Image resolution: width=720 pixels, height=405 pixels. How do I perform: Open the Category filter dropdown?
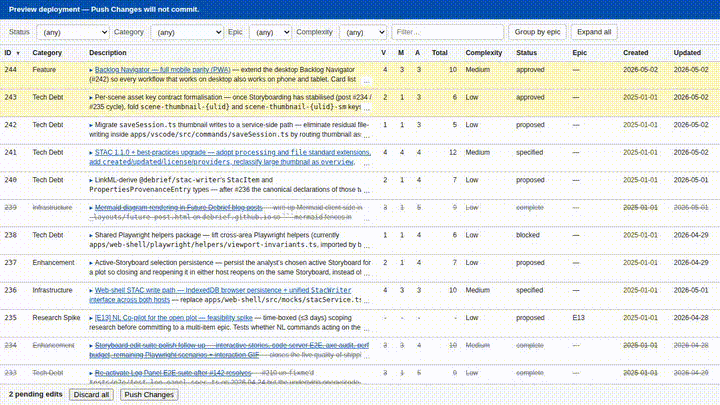(187, 32)
